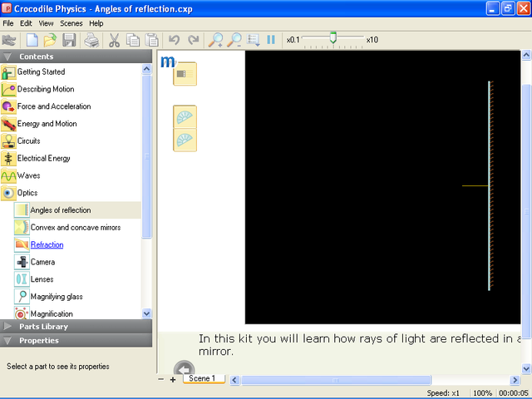
Task: Cut selection with the scissors icon
Action: pyautogui.click(x=115, y=40)
